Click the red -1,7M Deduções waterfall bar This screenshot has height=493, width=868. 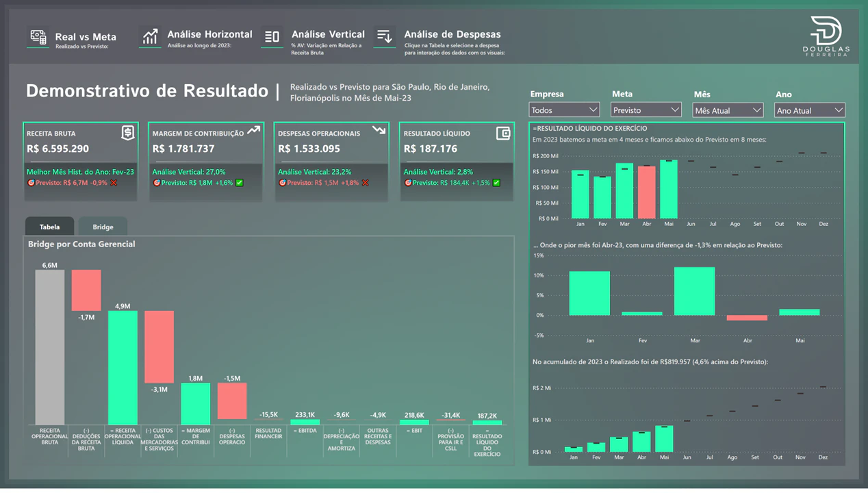(86, 290)
